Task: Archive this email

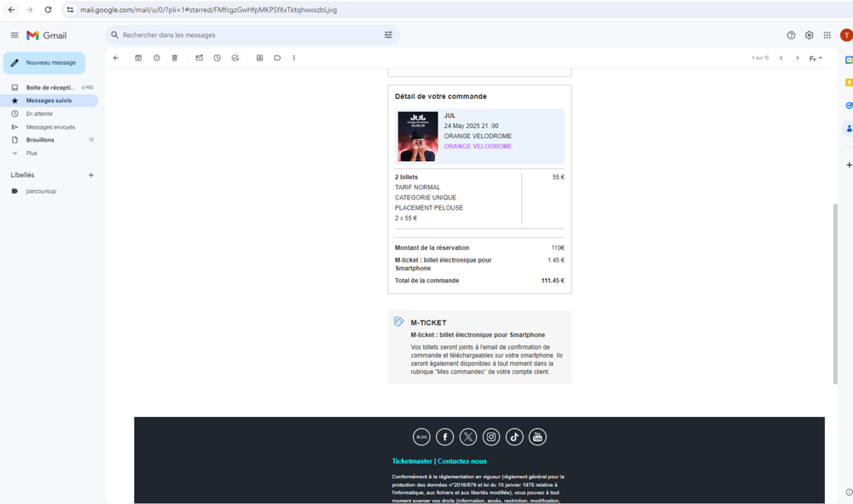Action: [138, 58]
